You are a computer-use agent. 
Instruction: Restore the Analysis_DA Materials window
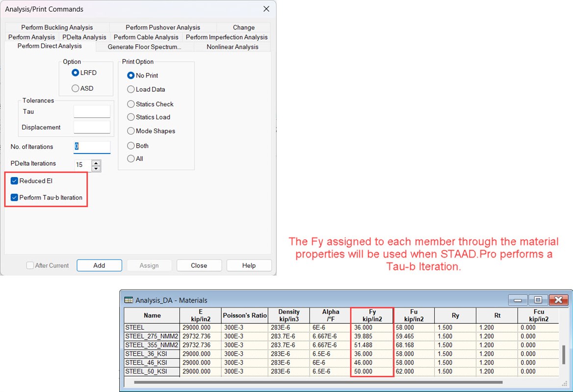click(538, 299)
